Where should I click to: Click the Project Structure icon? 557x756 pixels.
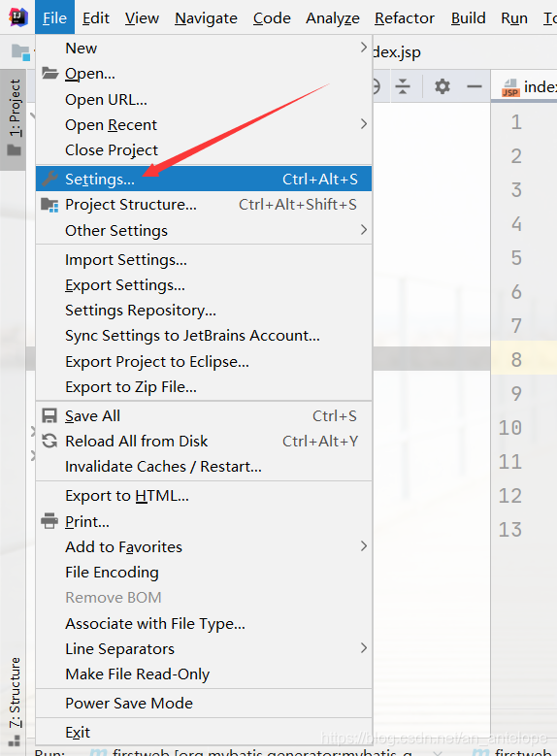[49, 205]
